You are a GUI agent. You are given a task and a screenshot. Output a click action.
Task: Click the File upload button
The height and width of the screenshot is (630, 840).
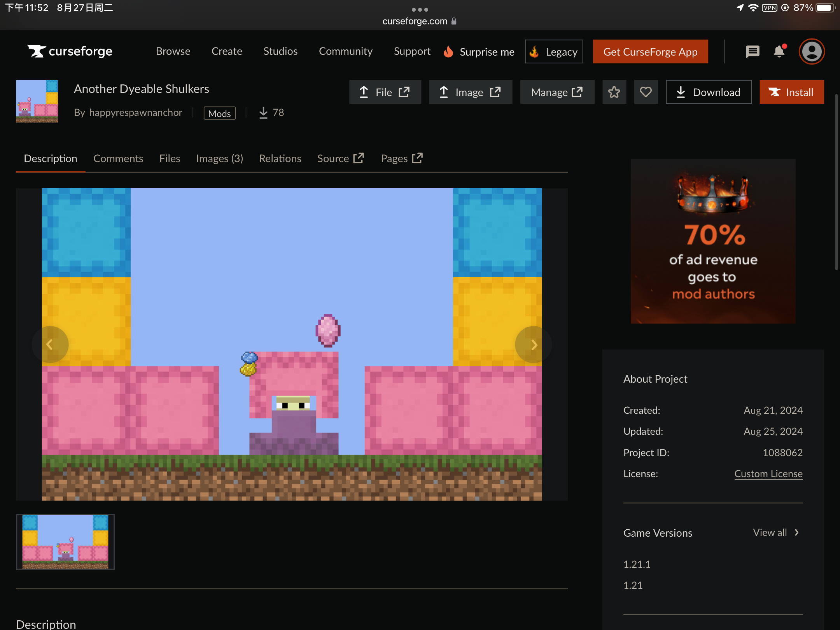pyautogui.click(x=385, y=92)
